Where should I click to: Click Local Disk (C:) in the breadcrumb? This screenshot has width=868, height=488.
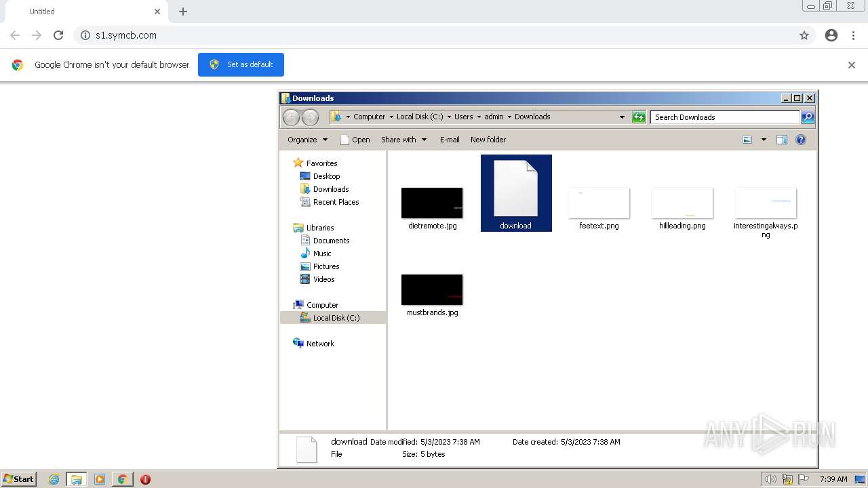pos(420,117)
